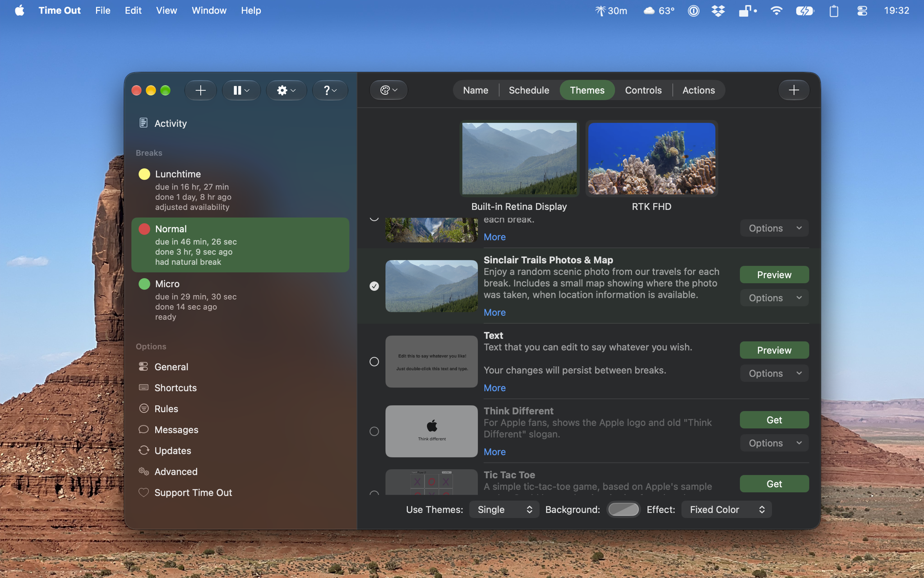The image size is (924, 578).
Task: Select RTK FHD display thumbnail
Action: 651,158
